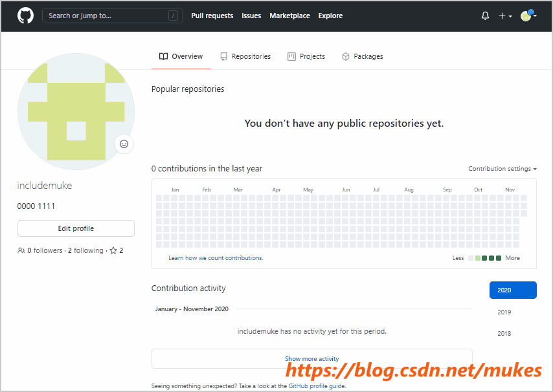The height and width of the screenshot is (392, 553).
Task: Click the Contribution activity heading
Action: coord(188,288)
